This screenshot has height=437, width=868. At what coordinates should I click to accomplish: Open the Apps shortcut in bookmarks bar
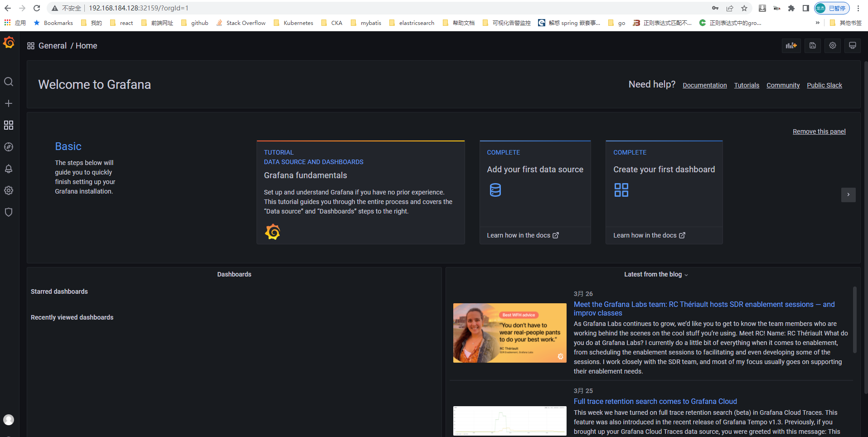[15, 23]
